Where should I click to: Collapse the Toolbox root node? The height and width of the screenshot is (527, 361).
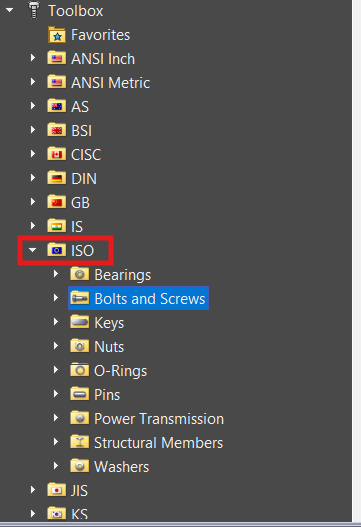click(9, 10)
